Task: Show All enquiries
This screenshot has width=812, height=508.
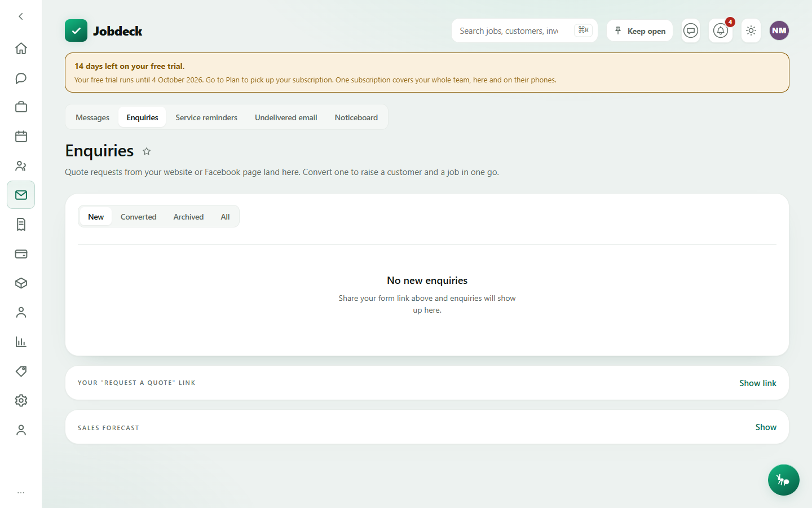Action: [x=225, y=217]
